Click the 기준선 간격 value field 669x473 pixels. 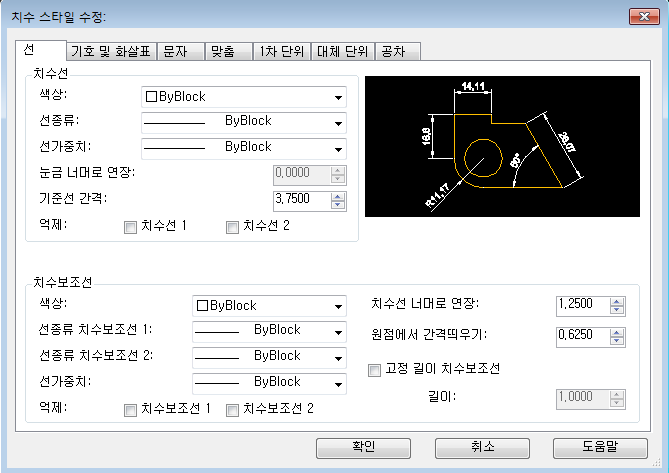(302, 201)
